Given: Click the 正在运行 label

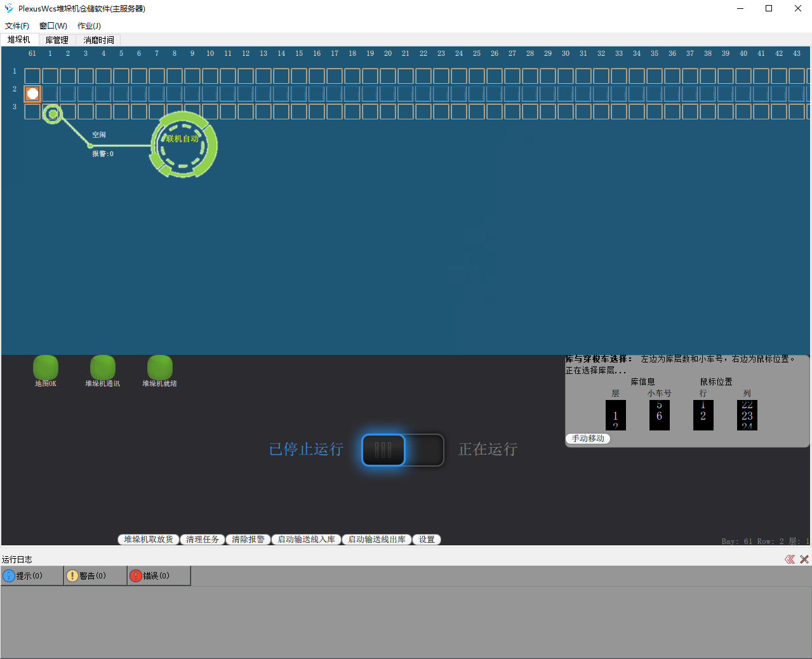Looking at the screenshot, I should (488, 449).
